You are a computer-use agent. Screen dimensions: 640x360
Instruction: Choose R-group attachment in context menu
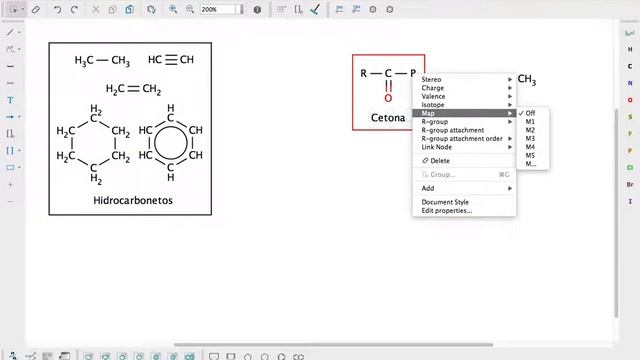(464, 130)
